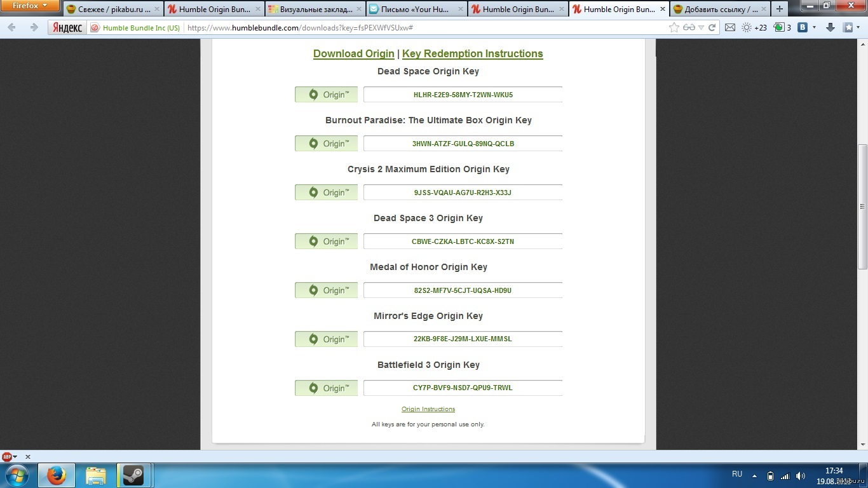Switch to the Добавить ссылку tab
868x488 pixels.
[720, 10]
